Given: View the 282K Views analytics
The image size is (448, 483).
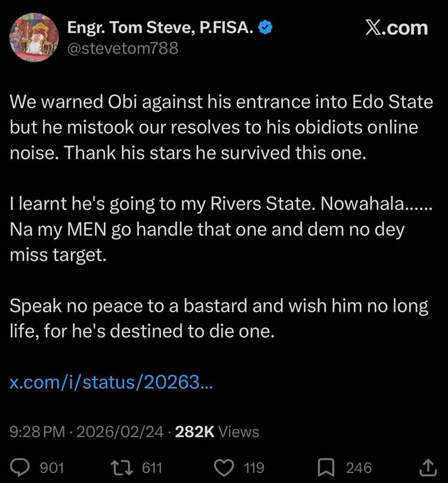Looking at the screenshot, I should point(217,432).
